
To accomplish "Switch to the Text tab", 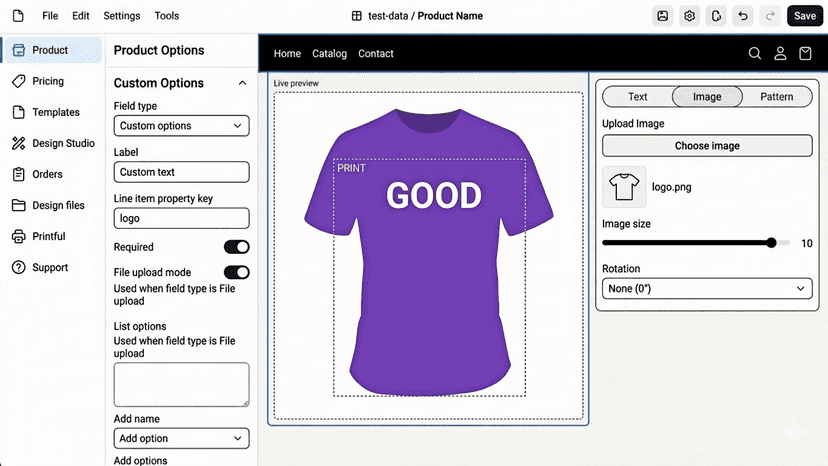I will (x=637, y=97).
